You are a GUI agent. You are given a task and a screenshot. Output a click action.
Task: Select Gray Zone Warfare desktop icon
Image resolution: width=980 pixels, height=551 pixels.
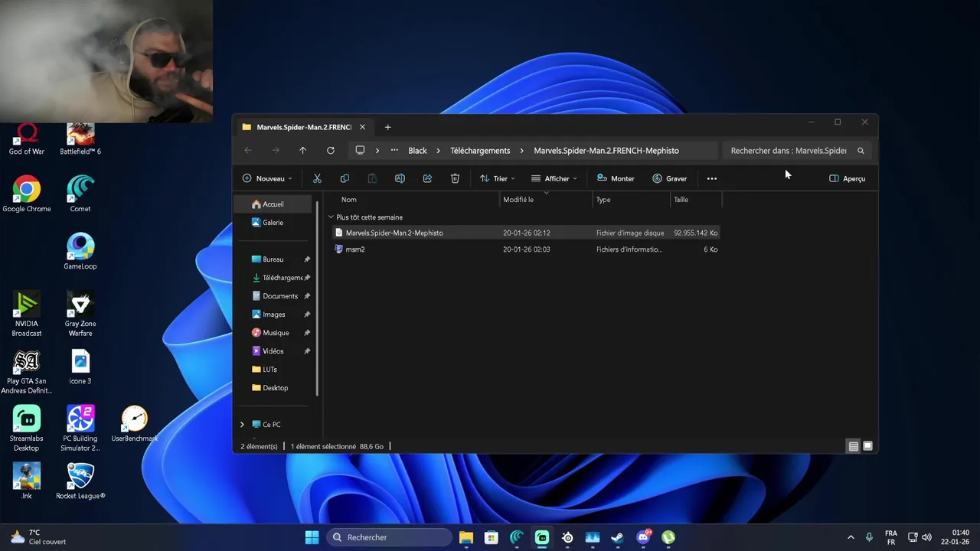80,314
